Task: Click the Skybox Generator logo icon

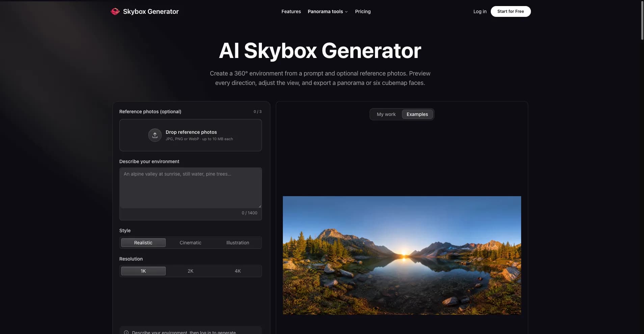Action: (x=115, y=11)
